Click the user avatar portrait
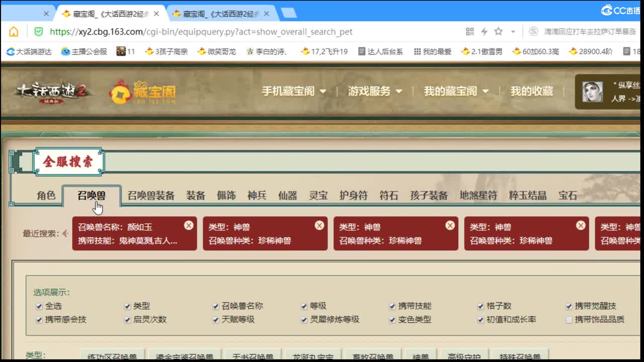The image size is (644, 362). click(592, 92)
